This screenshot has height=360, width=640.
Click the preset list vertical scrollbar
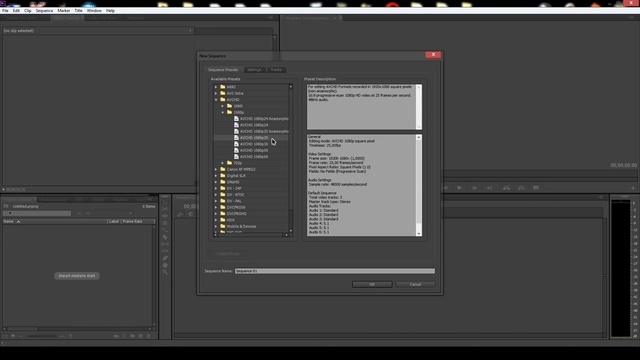pos(291,159)
